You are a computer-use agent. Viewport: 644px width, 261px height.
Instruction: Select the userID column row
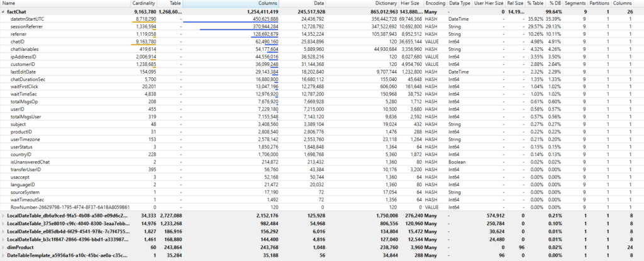tap(322, 109)
